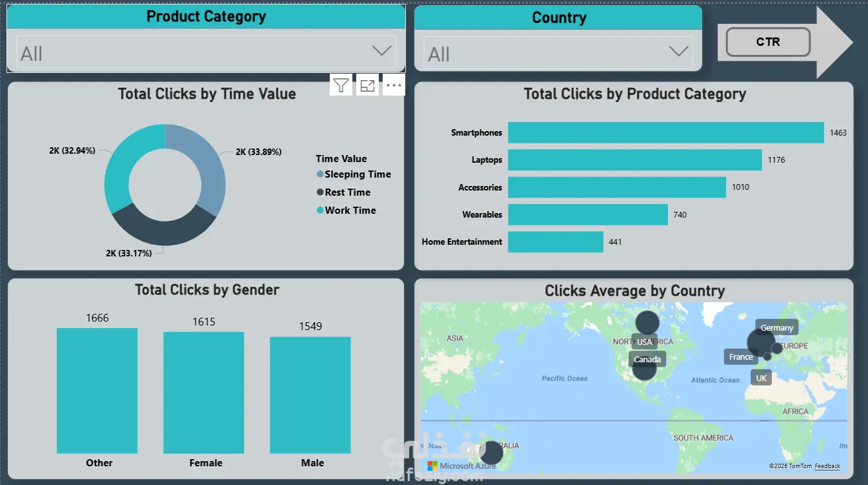Click the AFRICA map label
The height and width of the screenshot is (485, 868).
[x=795, y=411]
